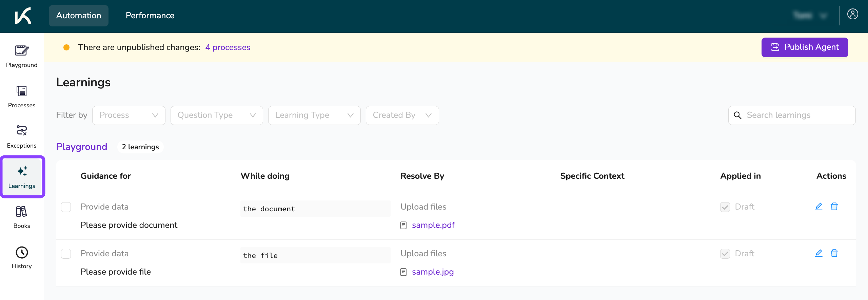Click the Search learnings input field
Image resolution: width=868 pixels, height=300 pixels.
pos(797,115)
